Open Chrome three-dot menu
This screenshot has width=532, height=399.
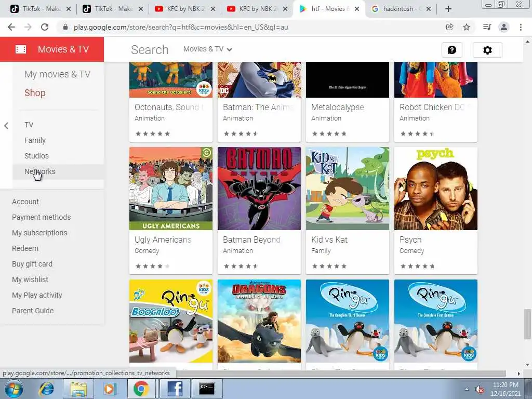[x=521, y=27]
